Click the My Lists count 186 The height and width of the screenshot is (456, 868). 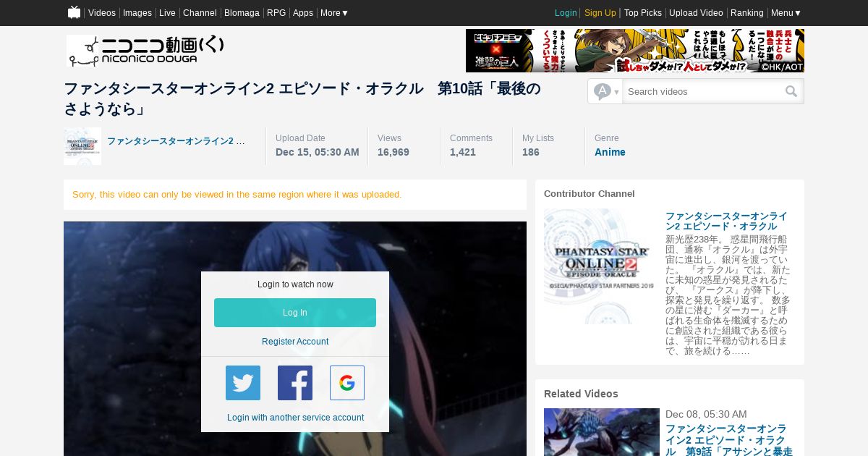tap(531, 152)
